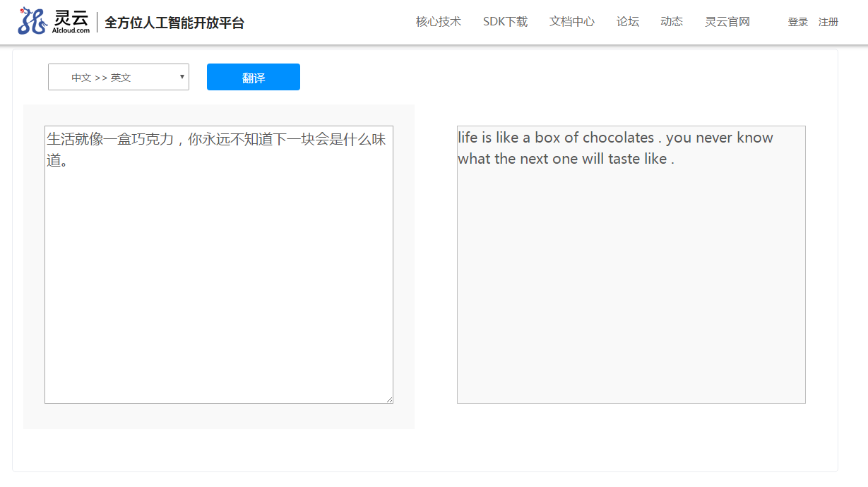Open the 文档中心 navigation item
The height and width of the screenshot is (487, 868).
(x=571, y=22)
